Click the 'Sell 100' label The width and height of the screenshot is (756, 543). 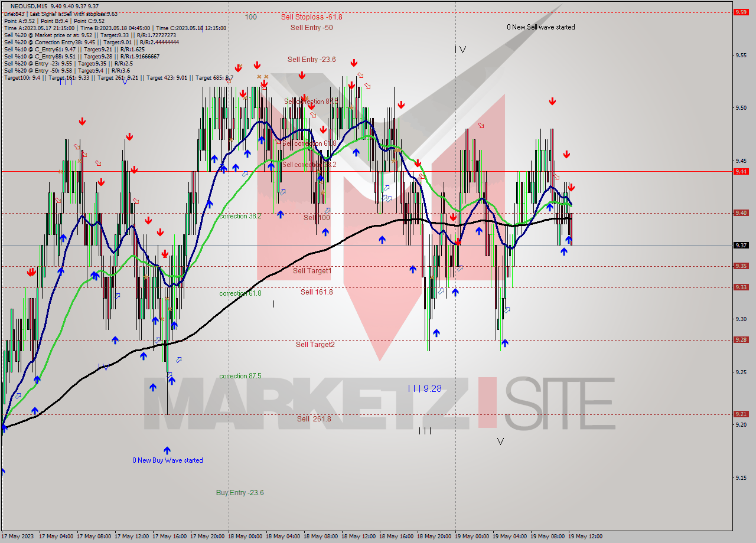[x=317, y=218]
